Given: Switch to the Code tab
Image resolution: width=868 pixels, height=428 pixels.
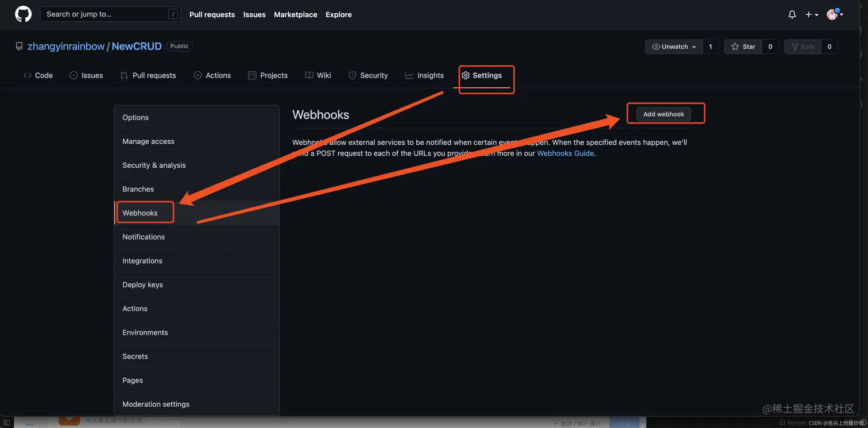Looking at the screenshot, I should (x=38, y=75).
